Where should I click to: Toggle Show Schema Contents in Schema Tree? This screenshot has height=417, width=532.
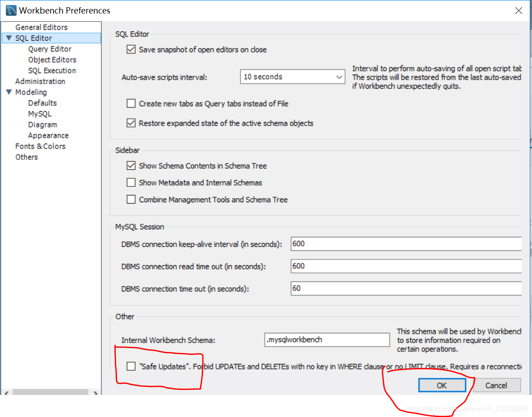[x=131, y=166]
